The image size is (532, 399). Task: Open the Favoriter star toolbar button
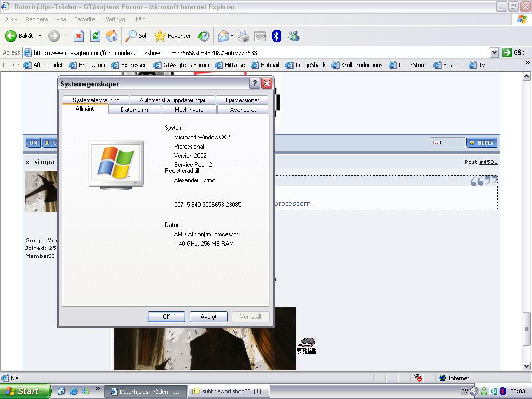click(172, 36)
